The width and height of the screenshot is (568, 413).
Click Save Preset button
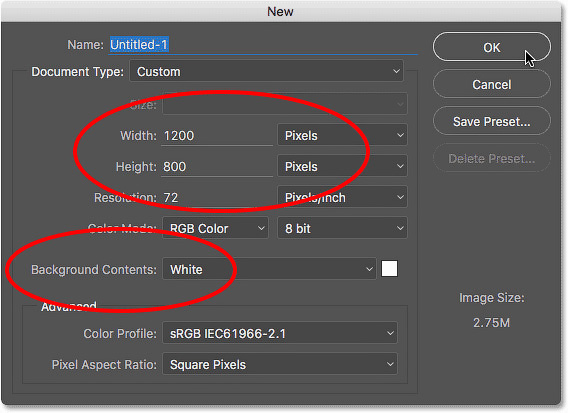[492, 121]
